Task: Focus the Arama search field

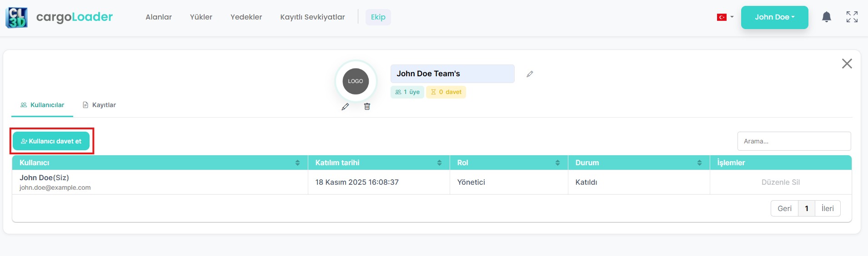Action: 794,141
